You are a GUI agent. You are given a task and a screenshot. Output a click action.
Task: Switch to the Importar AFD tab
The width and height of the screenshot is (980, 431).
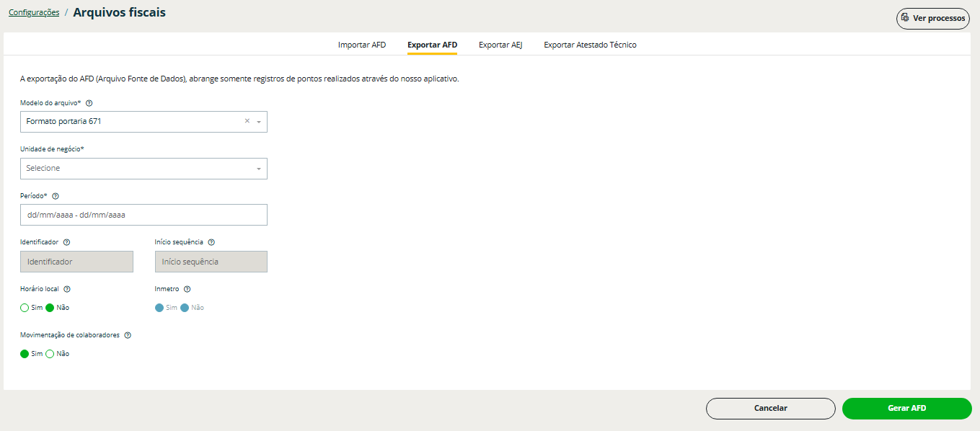click(x=362, y=45)
